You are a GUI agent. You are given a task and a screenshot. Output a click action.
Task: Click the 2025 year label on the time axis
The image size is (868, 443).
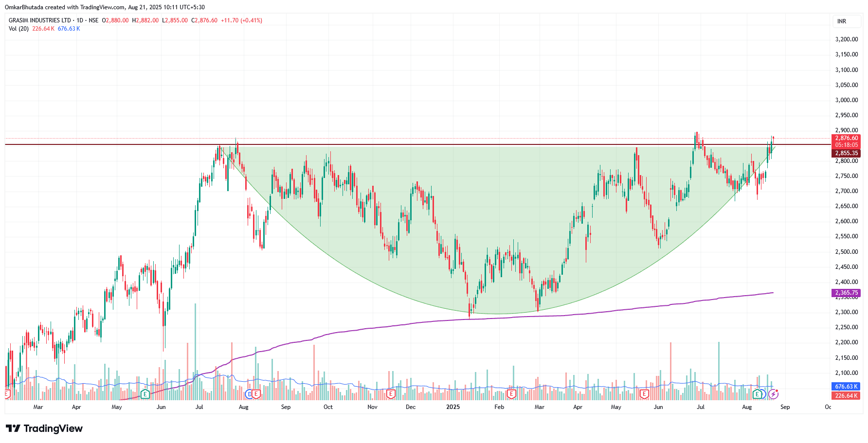[453, 407]
